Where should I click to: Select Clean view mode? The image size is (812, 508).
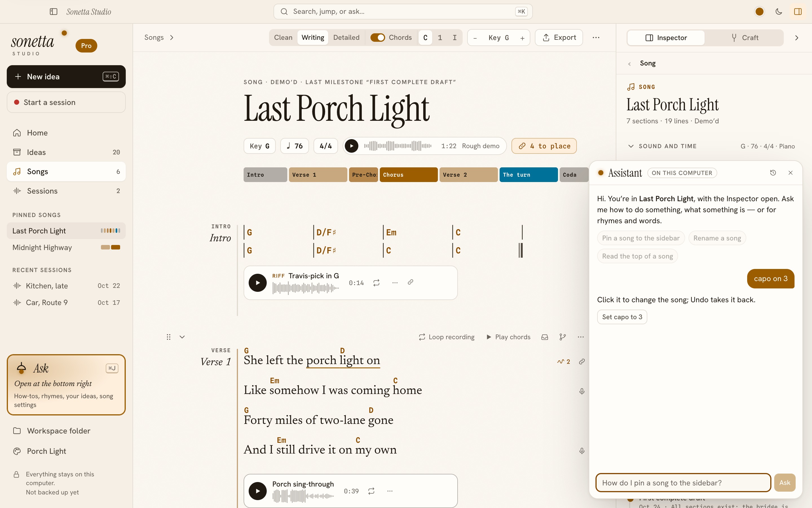pyautogui.click(x=283, y=38)
